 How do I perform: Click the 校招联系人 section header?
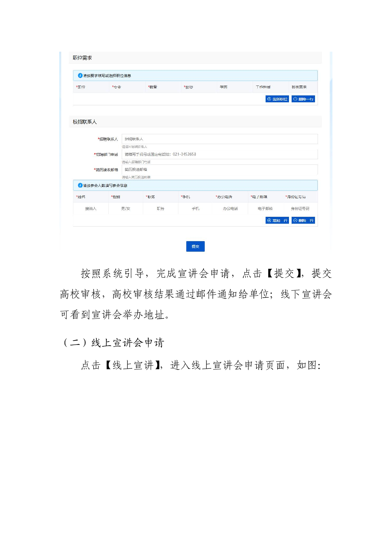coord(85,122)
